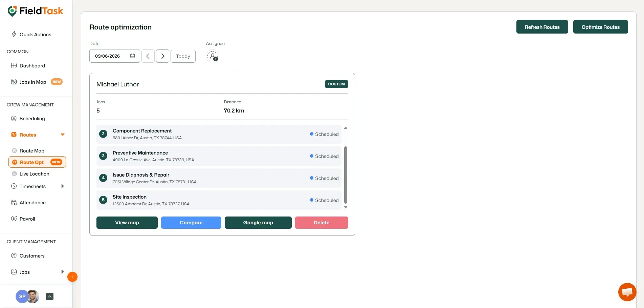
Task: Click the job list scroll-up arrow
Action: pyautogui.click(x=346, y=128)
